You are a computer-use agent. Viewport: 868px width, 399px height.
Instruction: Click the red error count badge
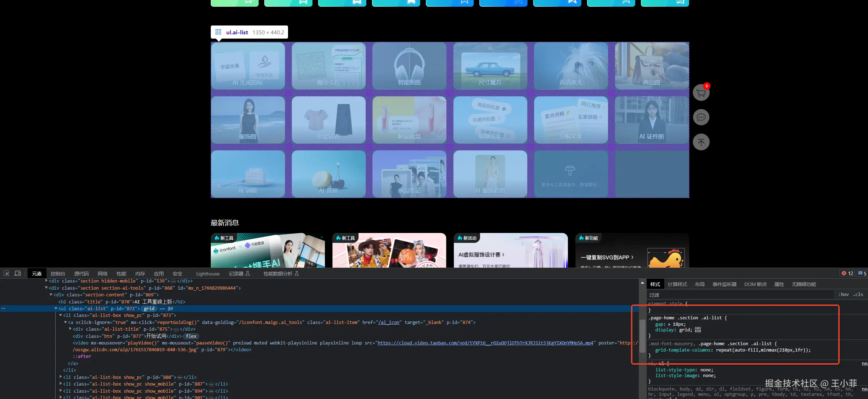click(x=847, y=273)
